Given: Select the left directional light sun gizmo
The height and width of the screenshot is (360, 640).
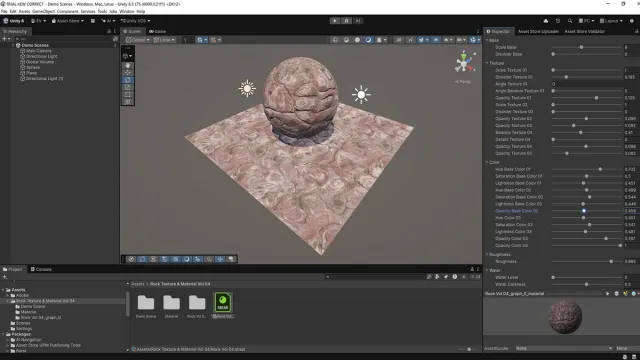Looking at the screenshot, I should coord(247,88).
